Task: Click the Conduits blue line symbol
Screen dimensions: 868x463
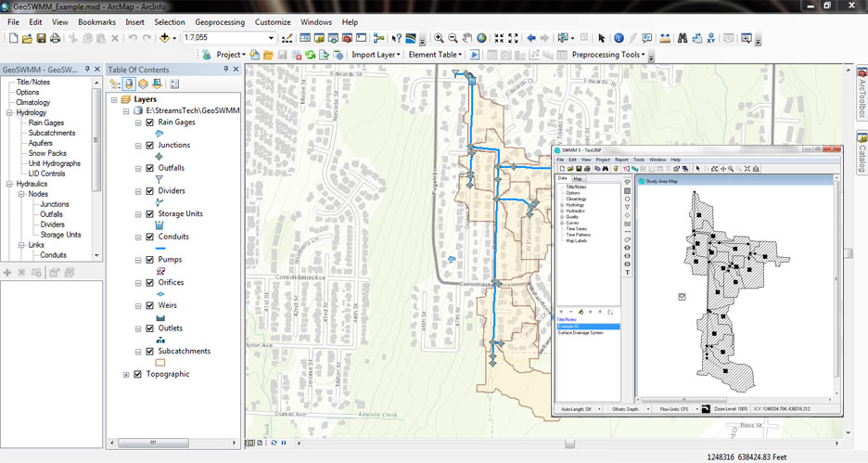Action: [160, 248]
